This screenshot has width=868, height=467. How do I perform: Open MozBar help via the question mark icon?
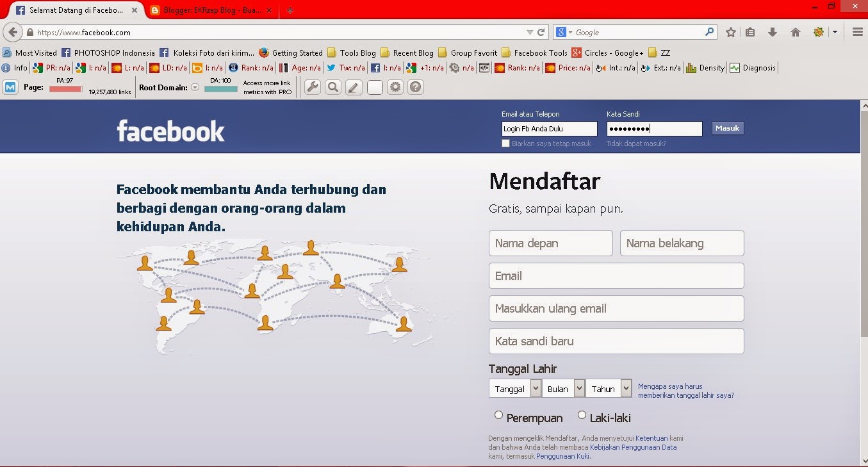(x=415, y=86)
